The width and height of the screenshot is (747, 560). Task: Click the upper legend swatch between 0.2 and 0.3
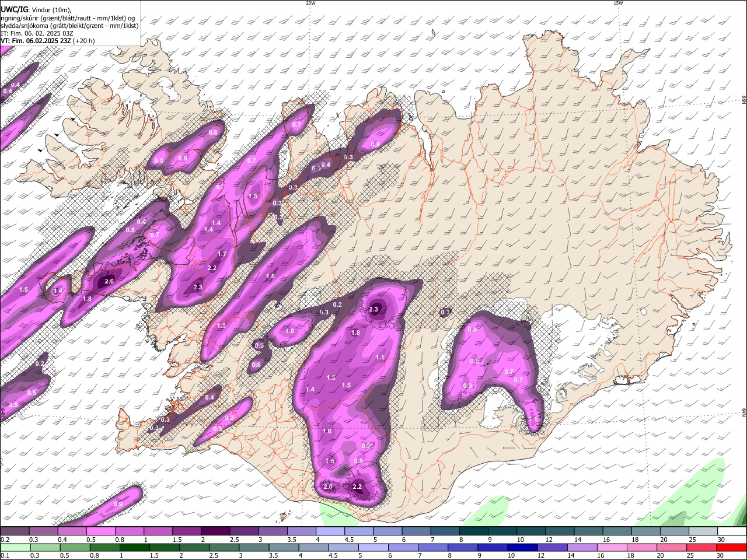point(15,531)
